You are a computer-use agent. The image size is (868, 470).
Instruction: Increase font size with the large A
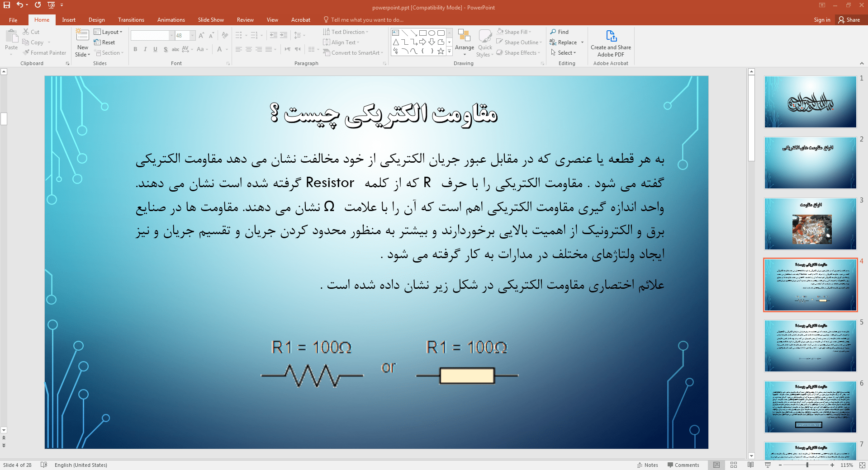click(x=201, y=35)
